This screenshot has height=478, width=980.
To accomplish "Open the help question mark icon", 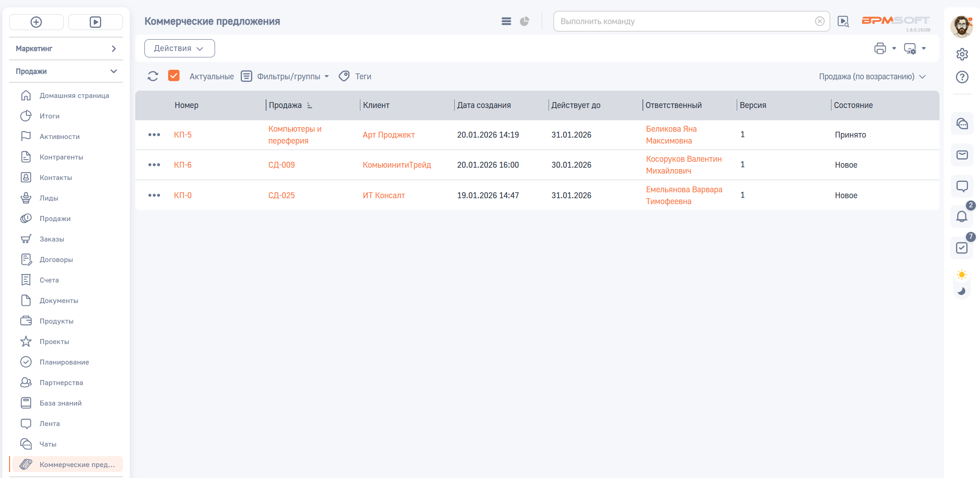I will click(962, 77).
